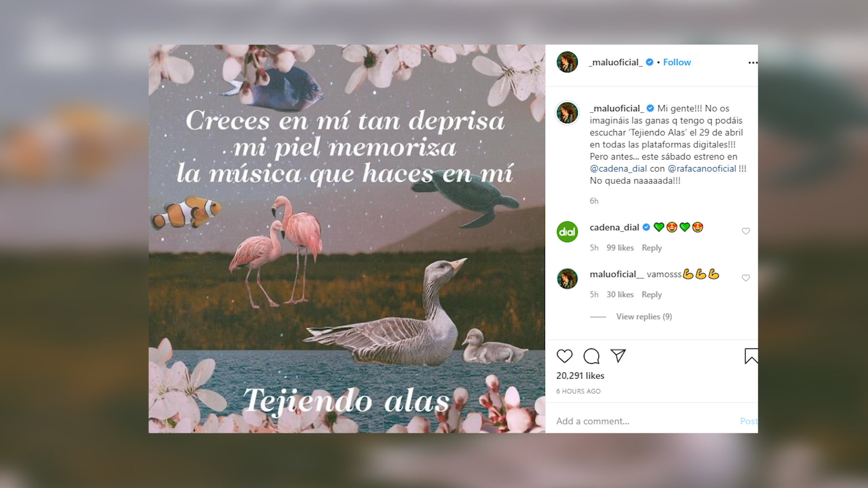View the 20,291 likes list

click(580, 376)
